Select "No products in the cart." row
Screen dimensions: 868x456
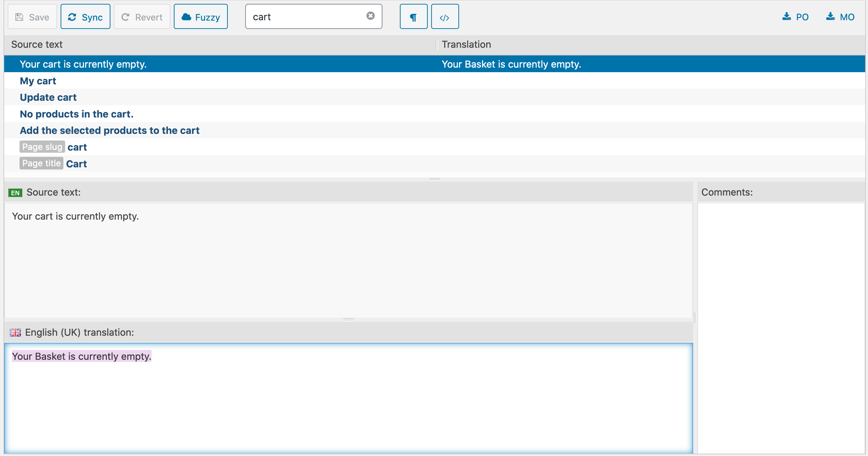pos(77,114)
